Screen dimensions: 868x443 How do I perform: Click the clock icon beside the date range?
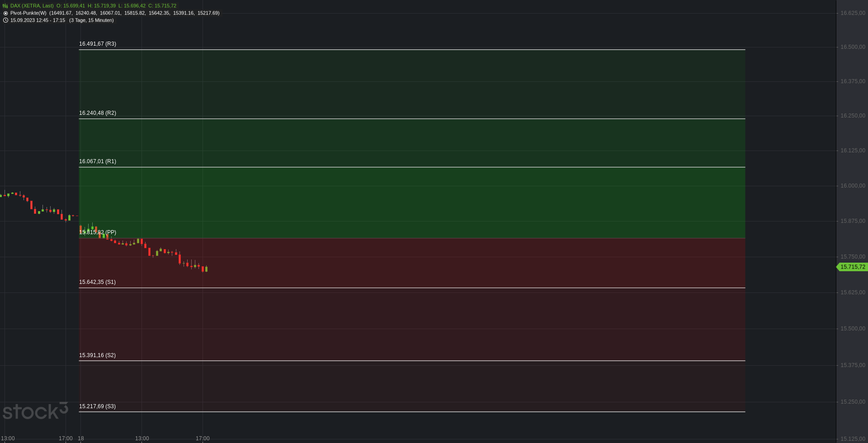point(5,20)
